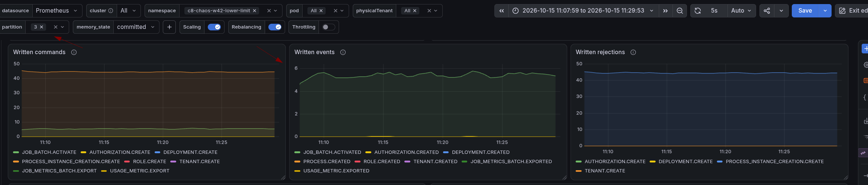Clear all pod selections
This screenshot has width=868, height=185.
click(x=336, y=11)
